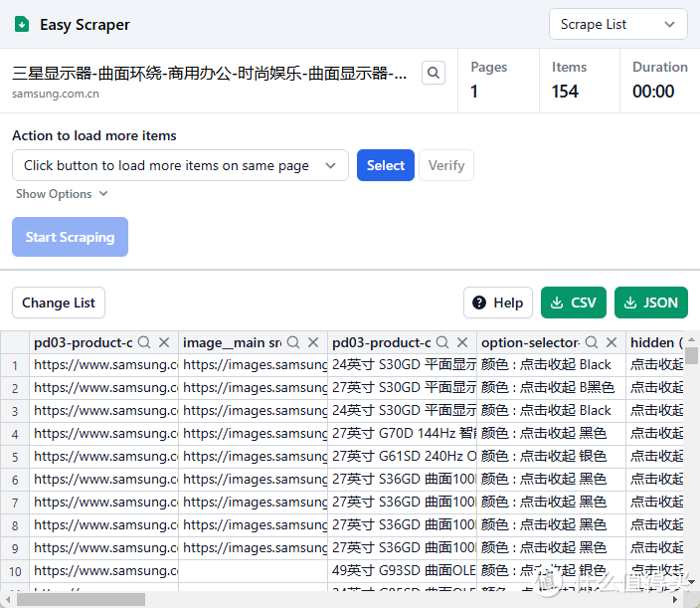
Task: Click the horizontal scrollbar left arrow
Action: click(x=8, y=599)
